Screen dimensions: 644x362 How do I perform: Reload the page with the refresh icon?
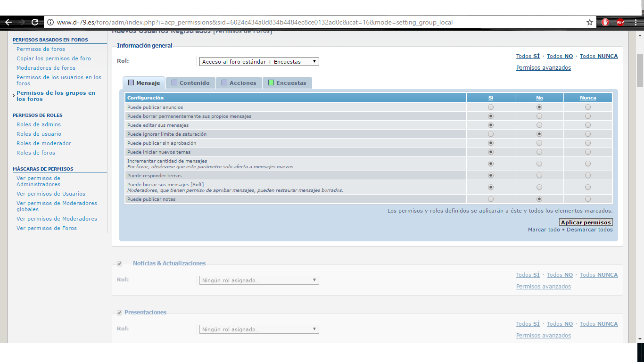[x=35, y=22]
